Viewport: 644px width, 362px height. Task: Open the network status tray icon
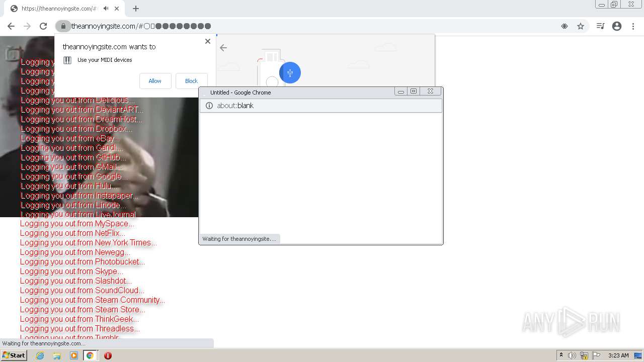click(x=584, y=355)
